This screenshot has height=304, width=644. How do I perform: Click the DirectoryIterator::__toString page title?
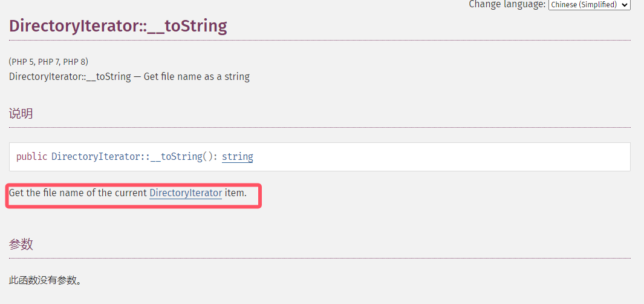tap(118, 26)
